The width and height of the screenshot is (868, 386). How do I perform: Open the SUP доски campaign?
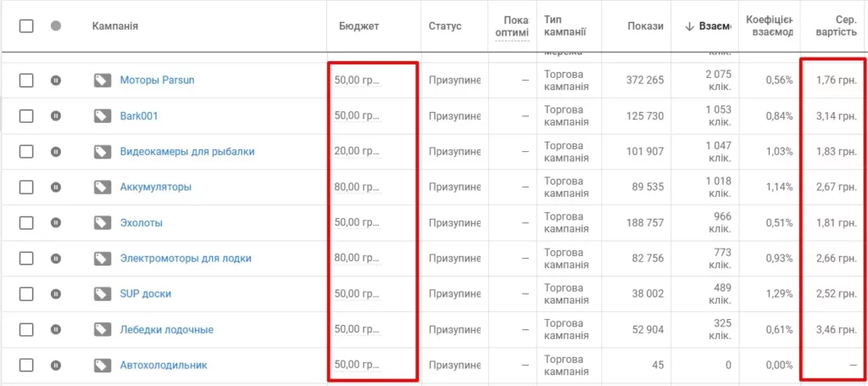pyautogui.click(x=146, y=294)
